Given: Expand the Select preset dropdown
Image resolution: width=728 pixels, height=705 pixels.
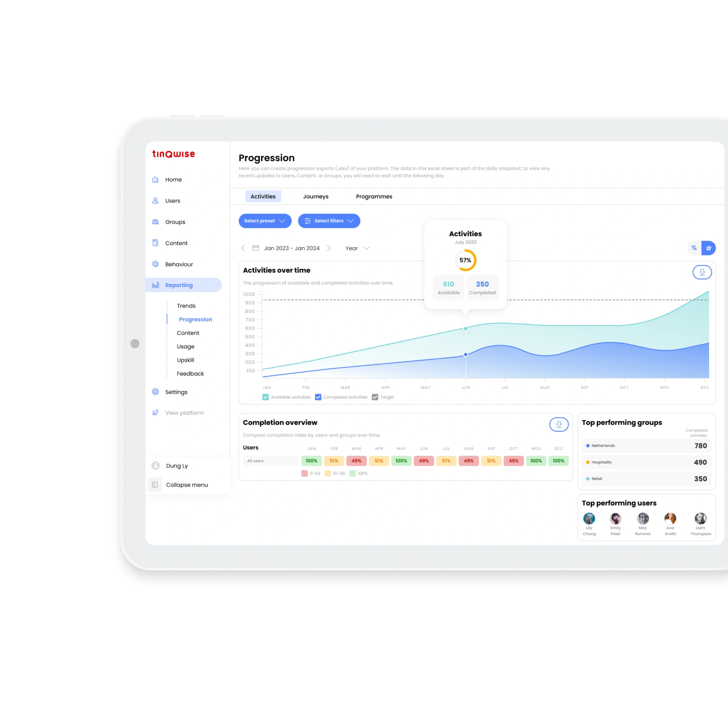Looking at the screenshot, I should pos(263,221).
